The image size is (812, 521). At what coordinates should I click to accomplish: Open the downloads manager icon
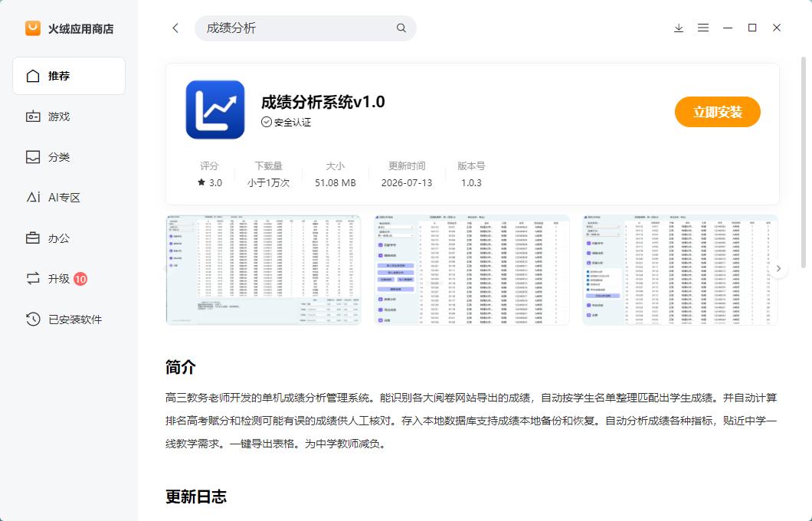pos(679,28)
